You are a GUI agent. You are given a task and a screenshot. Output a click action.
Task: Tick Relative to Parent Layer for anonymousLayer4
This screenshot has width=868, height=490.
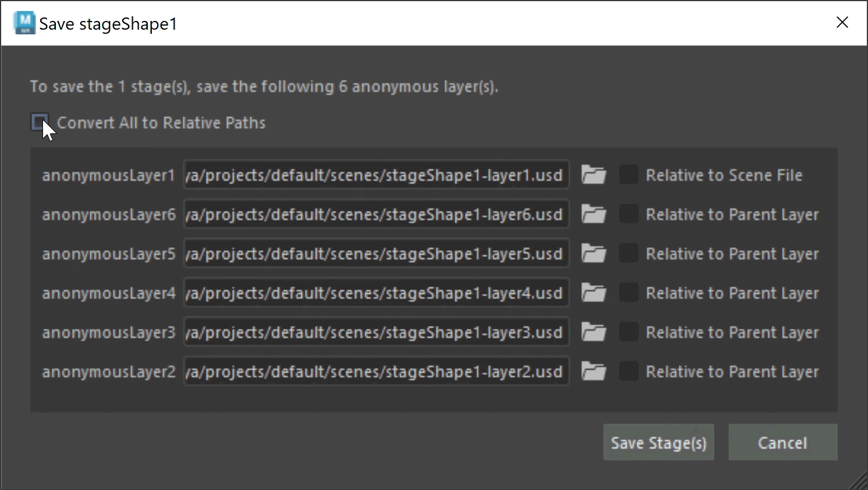point(628,293)
